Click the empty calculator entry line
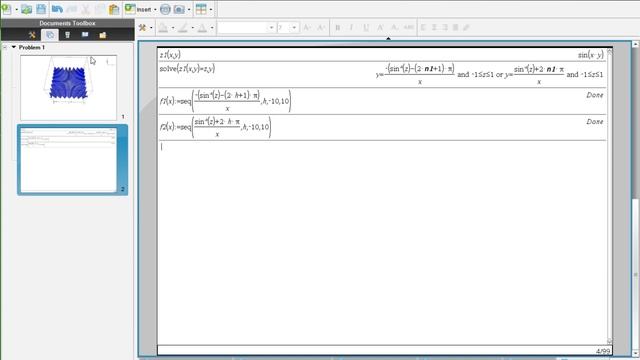640x360 pixels. point(382,147)
